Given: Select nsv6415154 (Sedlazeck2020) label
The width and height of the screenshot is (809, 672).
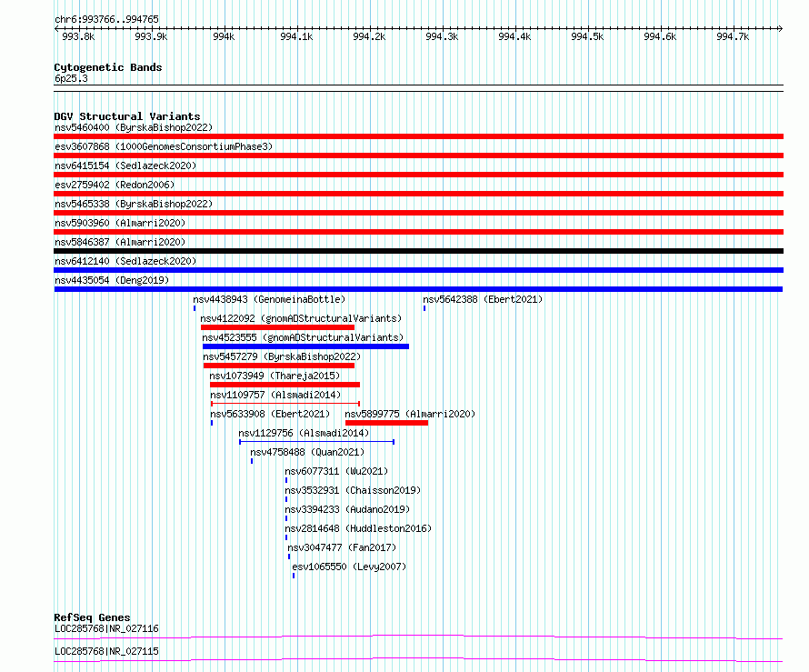Looking at the screenshot, I should click(125, 165).
